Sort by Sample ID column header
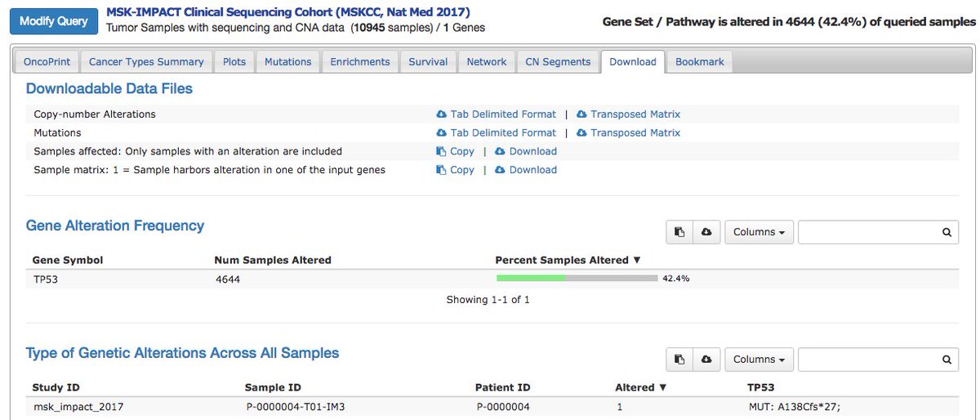 tap(274, 387)
